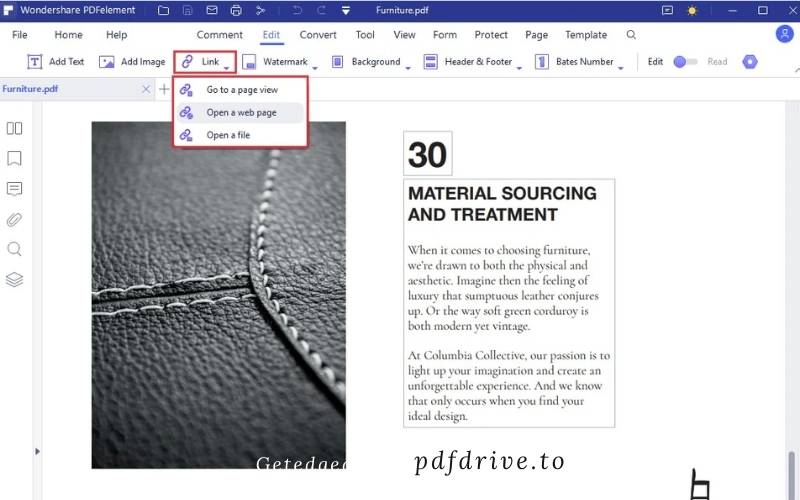
Task: Print the document with the printer icon
Action: (x=236, y=10)
